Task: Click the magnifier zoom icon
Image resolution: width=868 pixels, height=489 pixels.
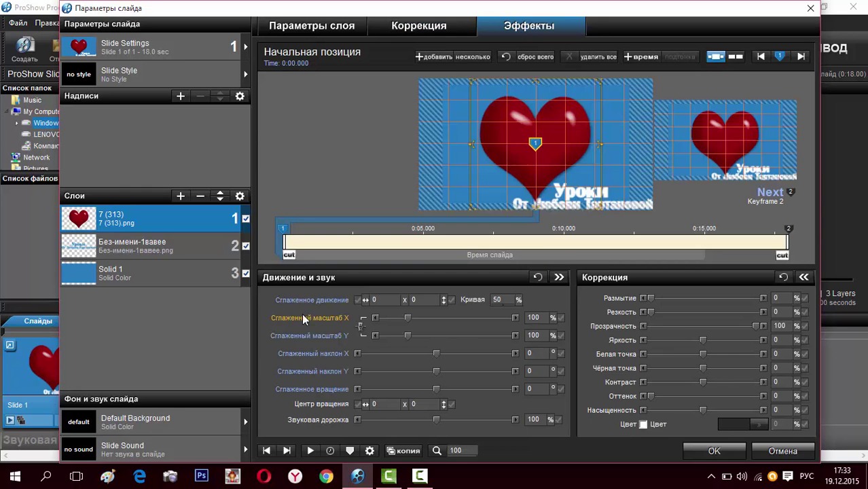Action: (437, 451)
